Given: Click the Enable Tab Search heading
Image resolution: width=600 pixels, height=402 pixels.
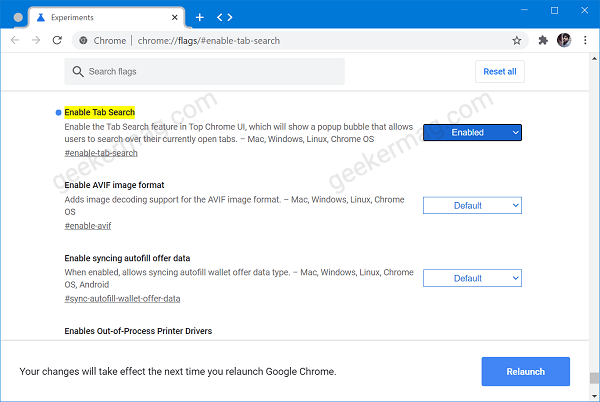Looking at the screenshot, I should (99, 112).
